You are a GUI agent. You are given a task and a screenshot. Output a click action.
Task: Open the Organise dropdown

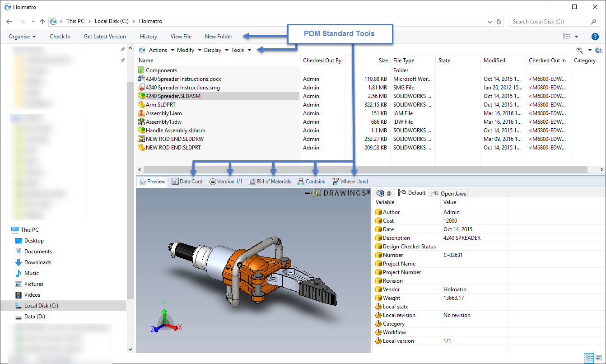(22, 37)
